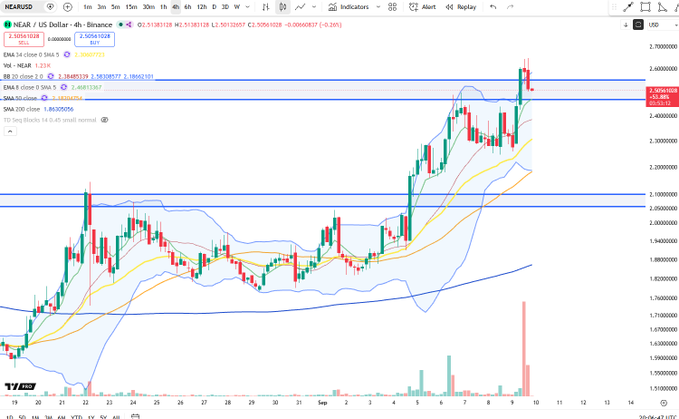The image size is (679, 419).
Task: Expand the chart style dropdown arrow
Action: click(x=314, y=7)
